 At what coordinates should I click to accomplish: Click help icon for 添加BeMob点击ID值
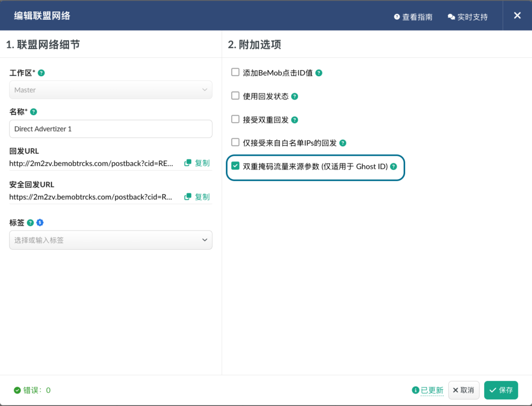(319, 73)
